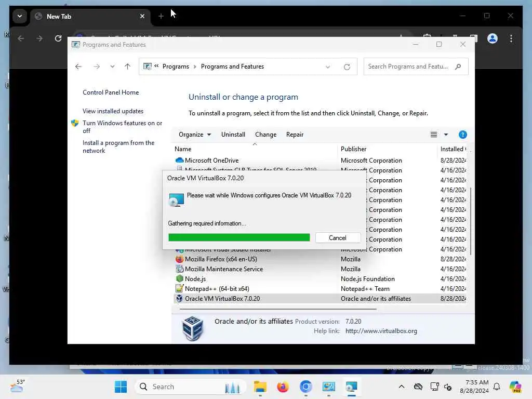Sort by the Installed On column header
Screen dimensions: 532x399
tap(453, 149)
